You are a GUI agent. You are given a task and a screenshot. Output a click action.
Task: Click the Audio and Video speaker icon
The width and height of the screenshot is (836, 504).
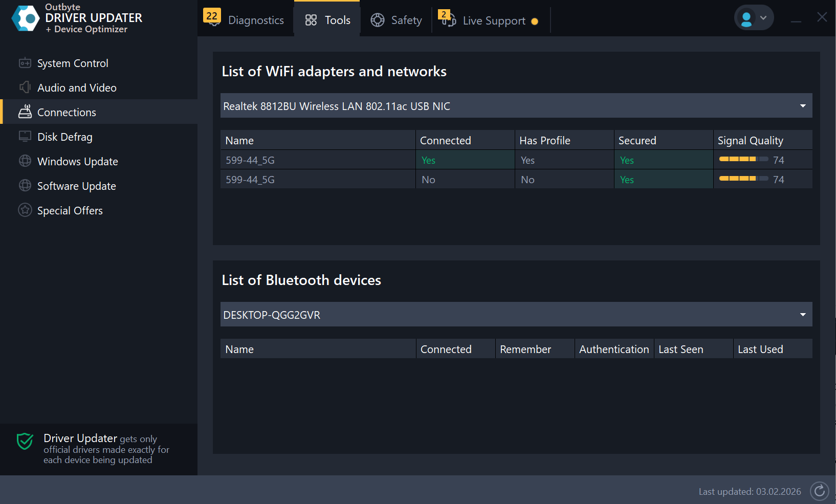[x=25, y=87]
